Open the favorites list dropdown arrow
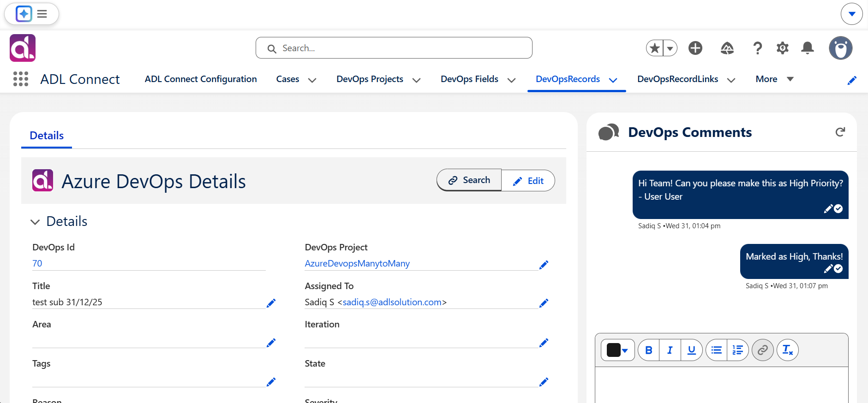868x403 pixels. pos(670,48)
